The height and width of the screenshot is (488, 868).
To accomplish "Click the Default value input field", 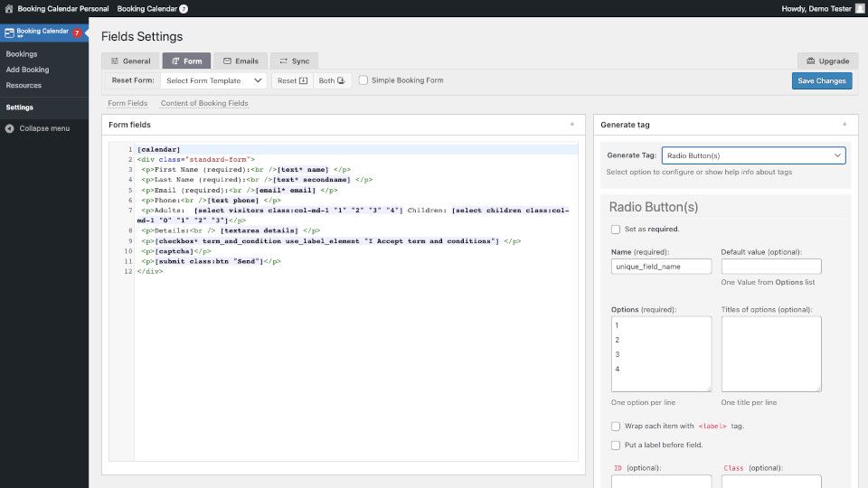I will click(x=771, y=267).
